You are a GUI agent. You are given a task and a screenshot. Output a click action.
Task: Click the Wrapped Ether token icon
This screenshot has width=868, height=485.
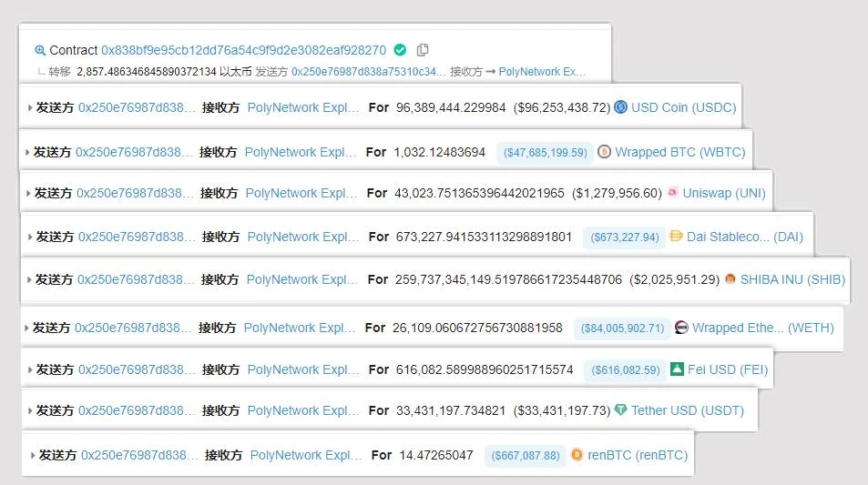tap(681, 328)
